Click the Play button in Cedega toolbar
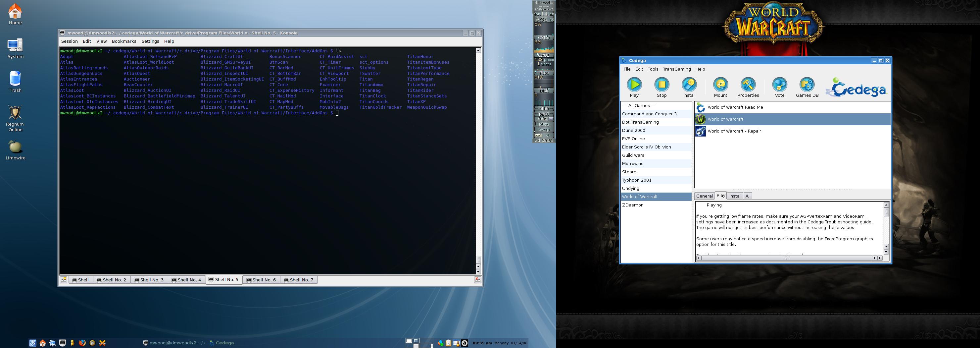Viewport: 980px width, 348px height. pos(634,87)
